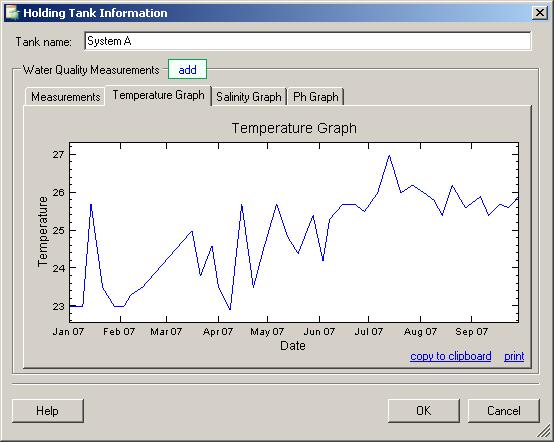Click the Temperature y-axis label
Screen dimensions: 554x442
pyautogui.click(x=42, y=231)
